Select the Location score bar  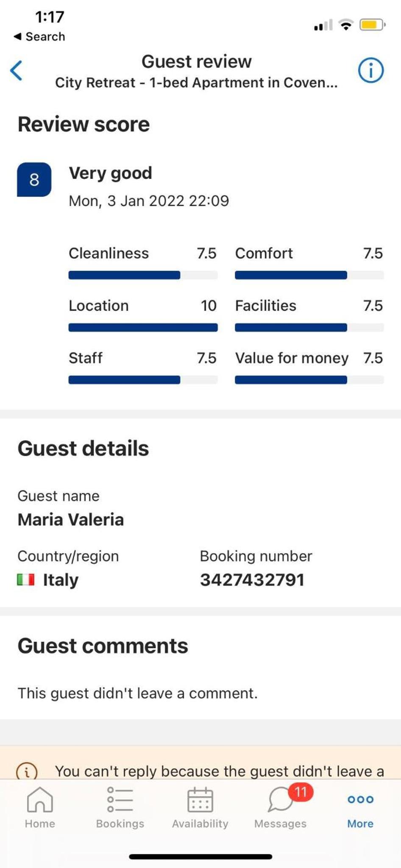point(143,328)
